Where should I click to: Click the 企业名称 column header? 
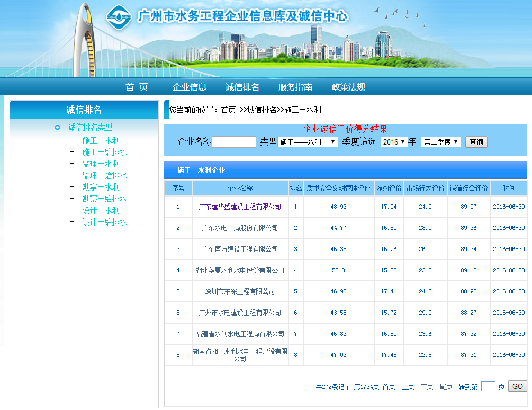[240, 188]
